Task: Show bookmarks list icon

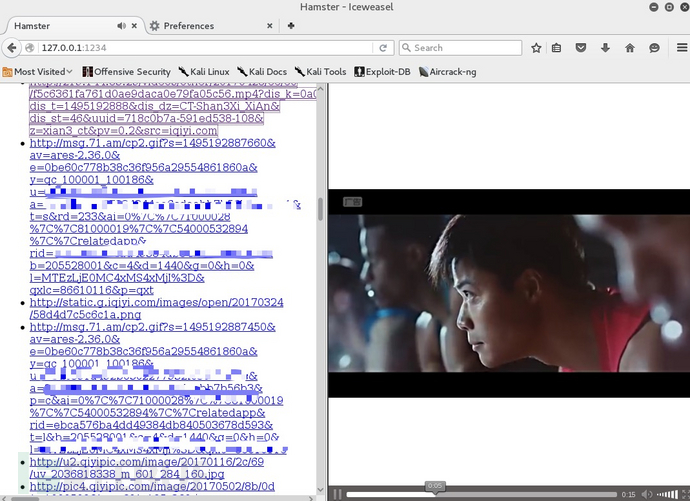Action: coord(557,48)
